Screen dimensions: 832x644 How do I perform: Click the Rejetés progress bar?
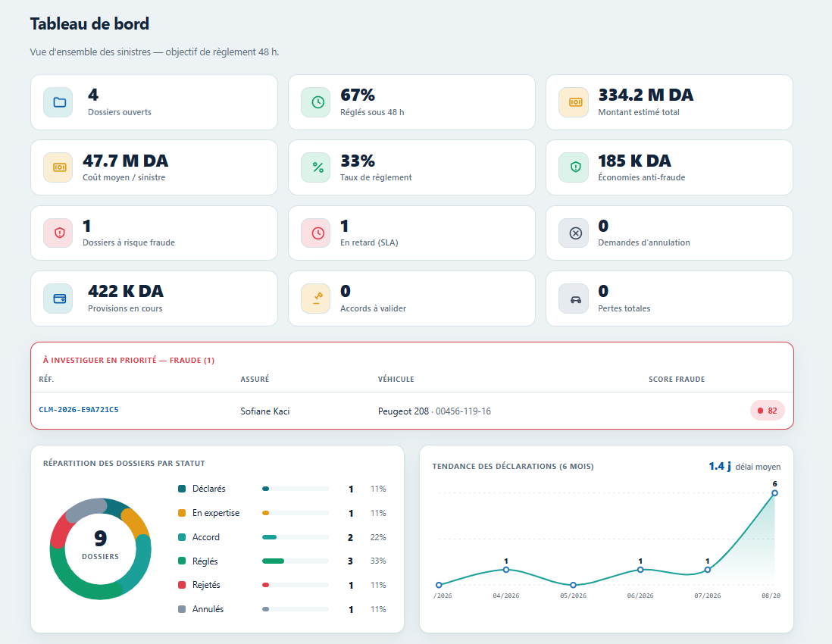(x=296, y=585)
